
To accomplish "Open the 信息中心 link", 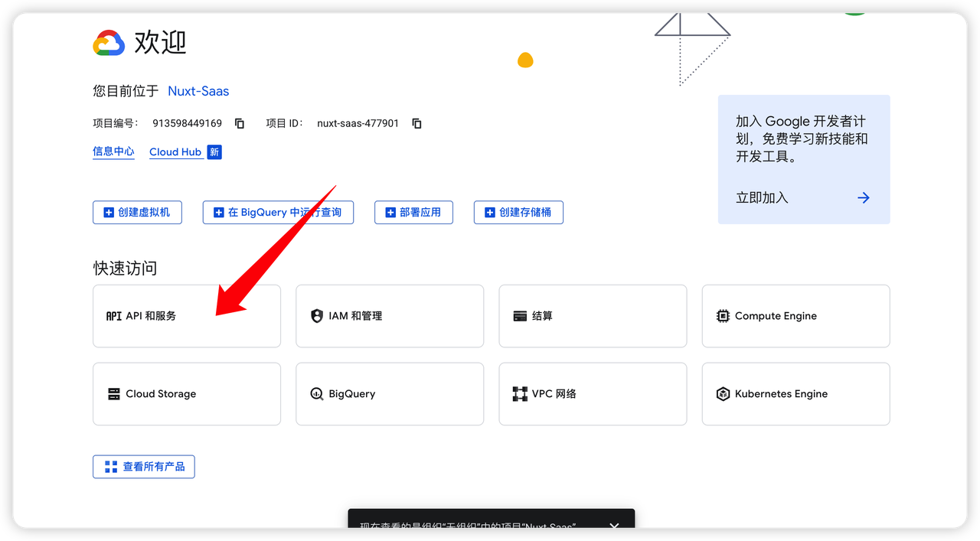I will point(113,152).
